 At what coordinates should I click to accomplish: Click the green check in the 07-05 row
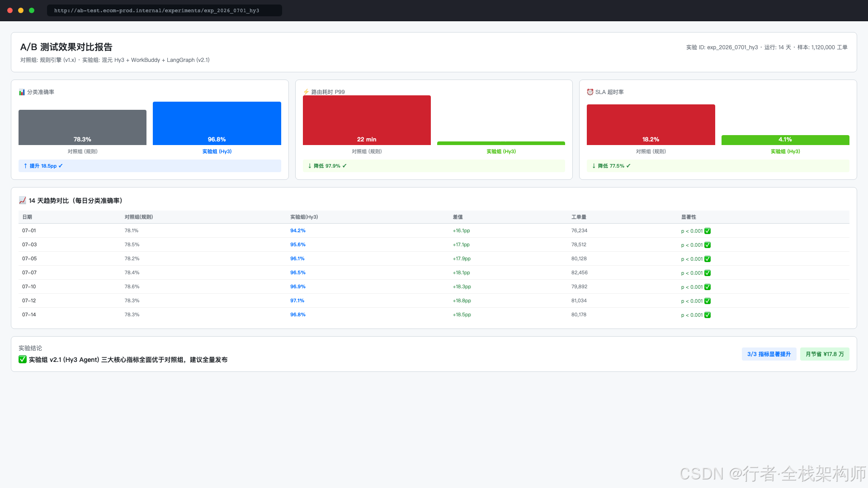click(x=708, y=259)
